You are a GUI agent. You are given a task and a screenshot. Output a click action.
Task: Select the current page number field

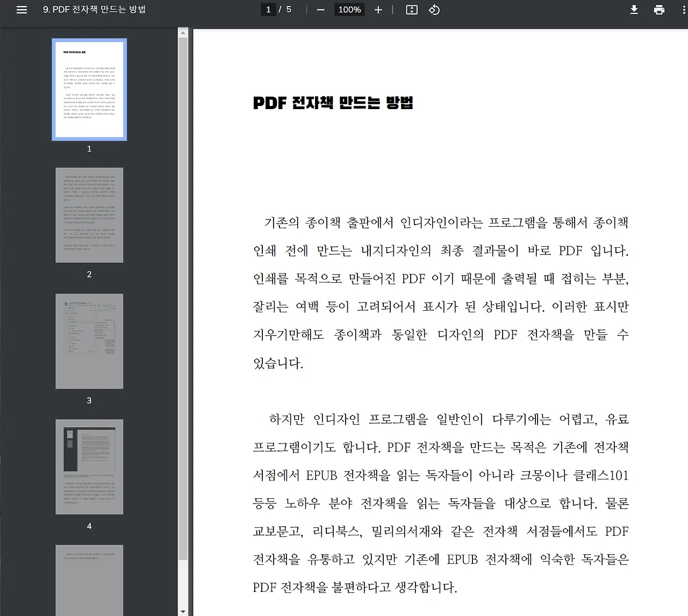click(268, 10)
